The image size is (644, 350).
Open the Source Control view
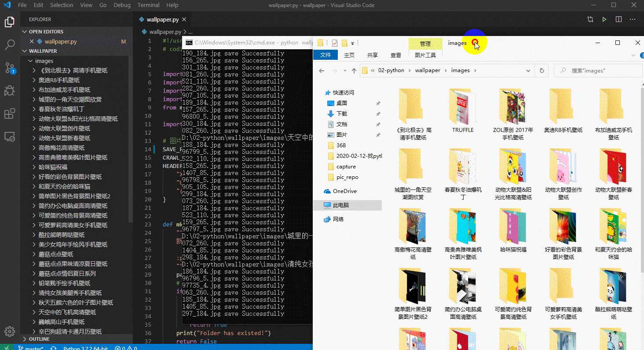point(10,68)
